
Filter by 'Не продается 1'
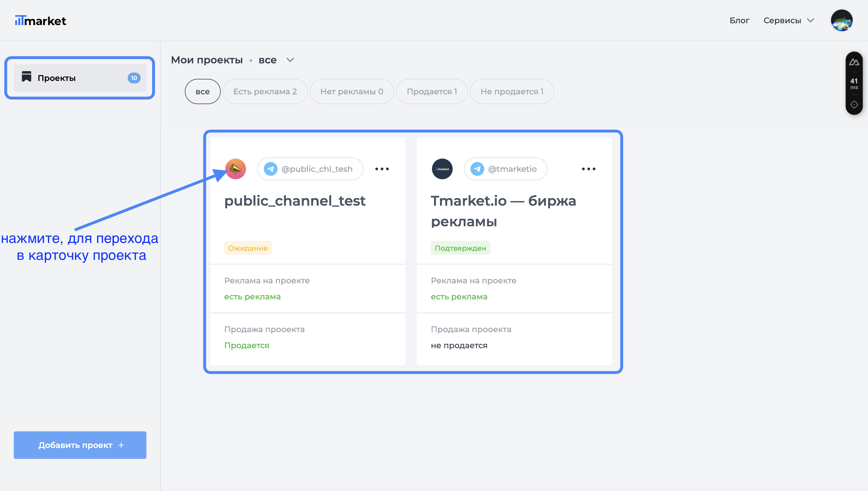coord(511,91)
